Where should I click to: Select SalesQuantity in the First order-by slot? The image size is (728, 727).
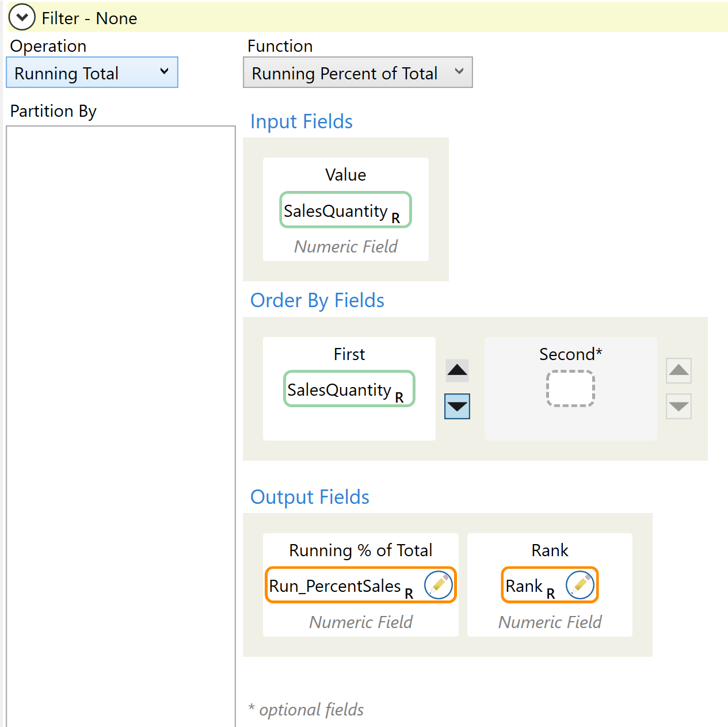click(x=349, y=389)
